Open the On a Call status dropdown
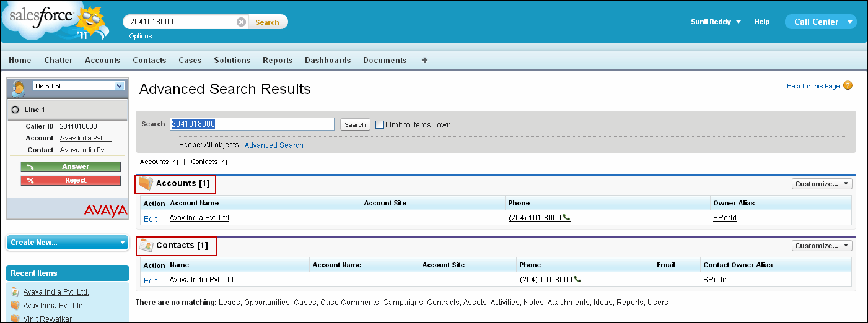This screenshot has width=868, height=323. click(x=79, y=86)
